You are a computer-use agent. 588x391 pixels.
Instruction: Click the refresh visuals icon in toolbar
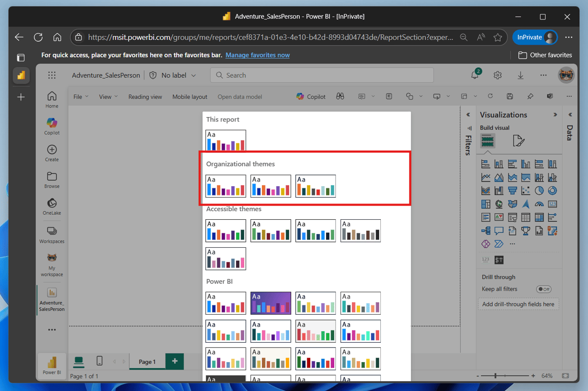[x=490, y=96]
